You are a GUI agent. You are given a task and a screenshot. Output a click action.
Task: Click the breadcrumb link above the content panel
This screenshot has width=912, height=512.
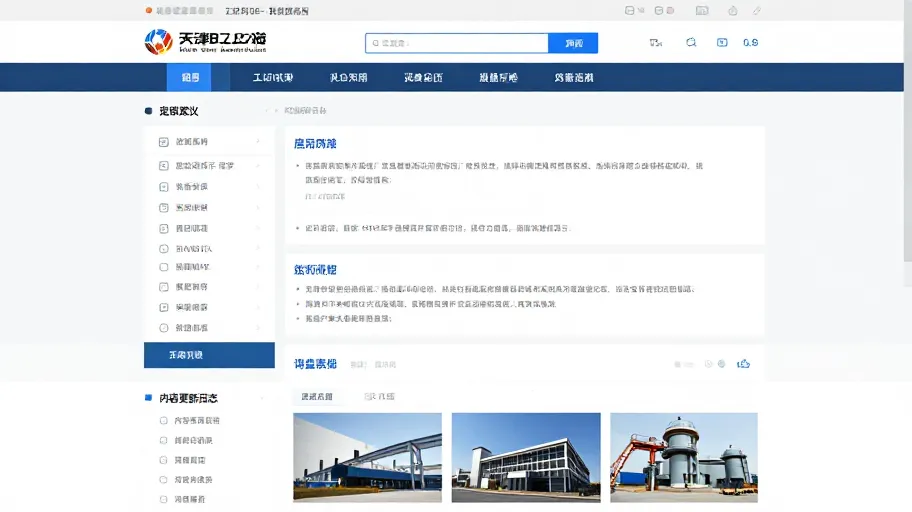(x=305, y=111)
